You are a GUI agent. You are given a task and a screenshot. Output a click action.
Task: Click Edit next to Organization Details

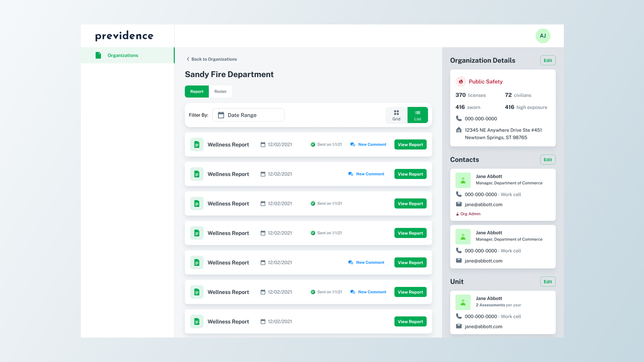click(548, 60)
